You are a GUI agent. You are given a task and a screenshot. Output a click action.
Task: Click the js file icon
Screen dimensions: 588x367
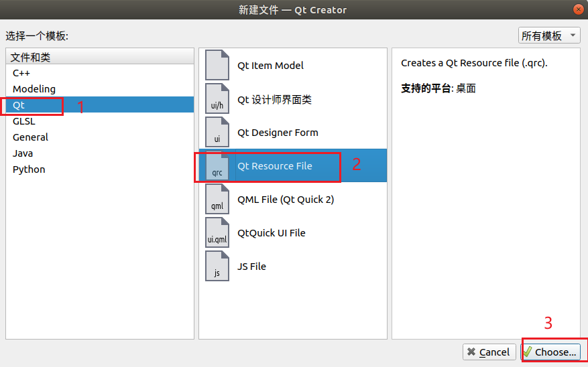(x=217, y=266)
